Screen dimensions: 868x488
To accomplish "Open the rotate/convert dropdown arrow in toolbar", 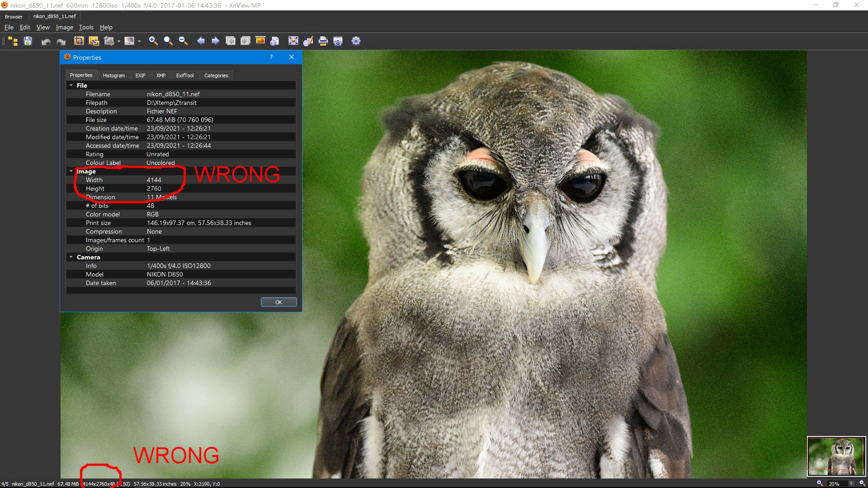I will [119, 41].
